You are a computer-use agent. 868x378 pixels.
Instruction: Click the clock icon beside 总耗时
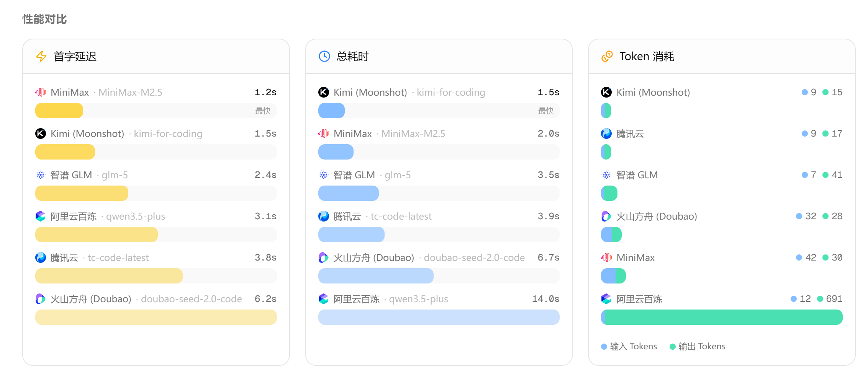point(324,56)
